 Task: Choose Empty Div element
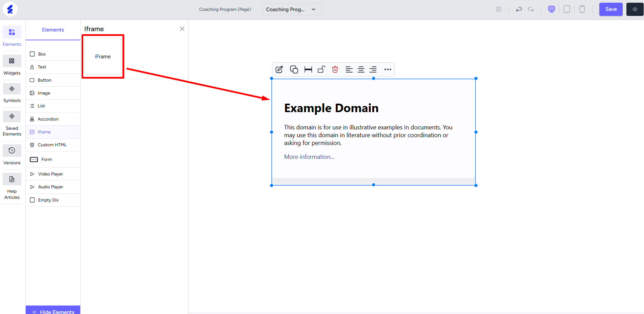pos(53,200)
